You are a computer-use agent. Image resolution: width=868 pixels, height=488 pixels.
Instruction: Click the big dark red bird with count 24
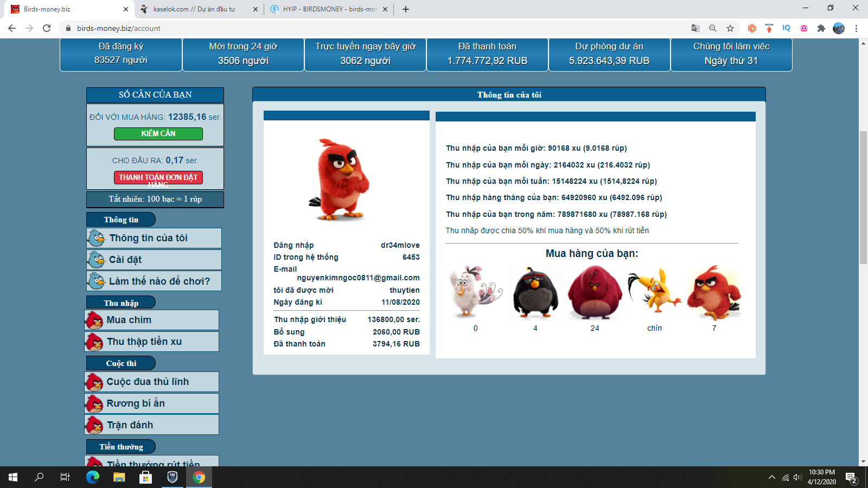595,292
